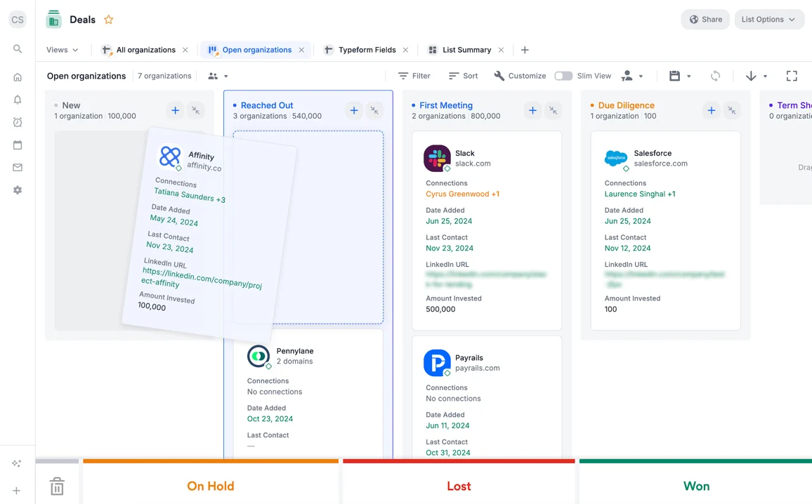Click the Due Diligence column title
Screen dimensions: 812x504
[x=626, y=105]
